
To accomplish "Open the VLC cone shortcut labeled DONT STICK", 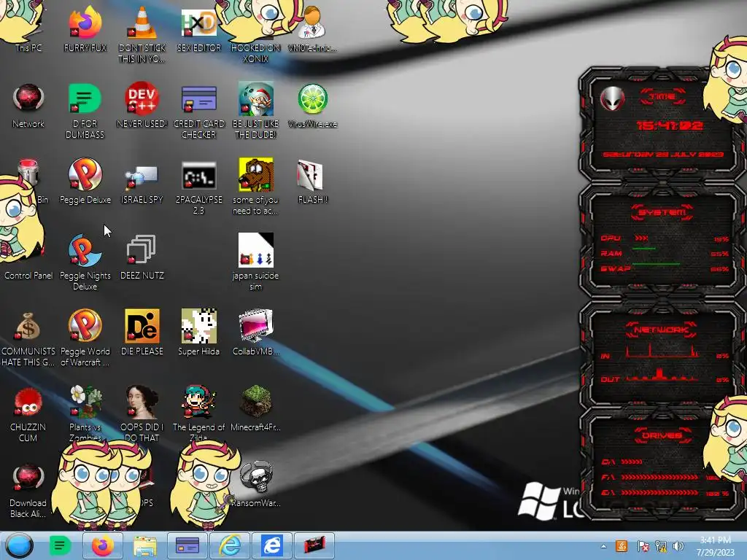I will tap(142, 34).
